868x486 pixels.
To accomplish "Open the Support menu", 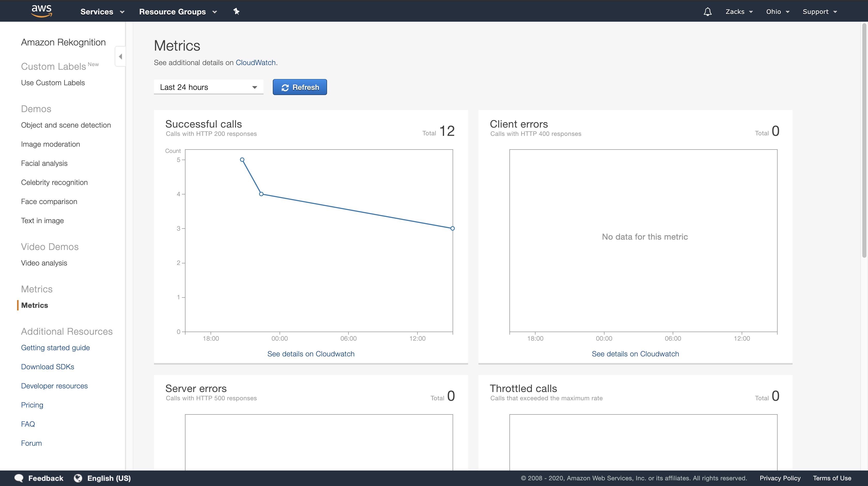I will (x=819, y=12).
